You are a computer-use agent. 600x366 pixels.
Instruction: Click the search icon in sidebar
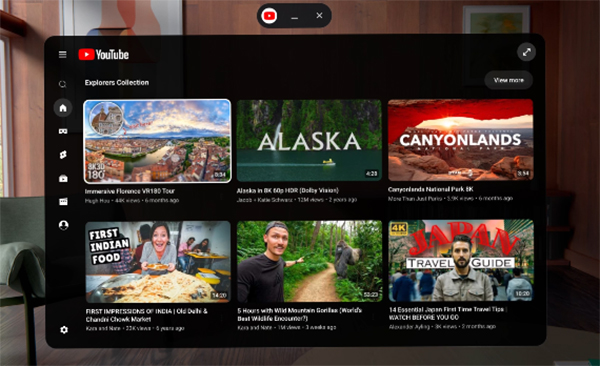(x=63, y=84)
